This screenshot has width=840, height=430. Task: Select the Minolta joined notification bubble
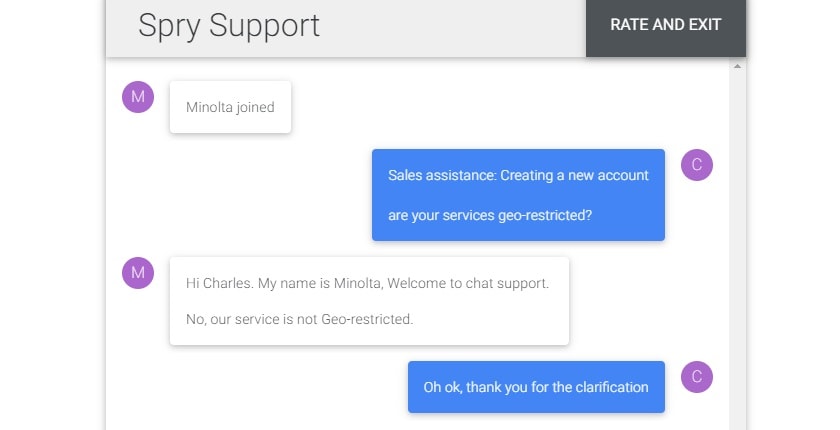(x=230, y=107)
